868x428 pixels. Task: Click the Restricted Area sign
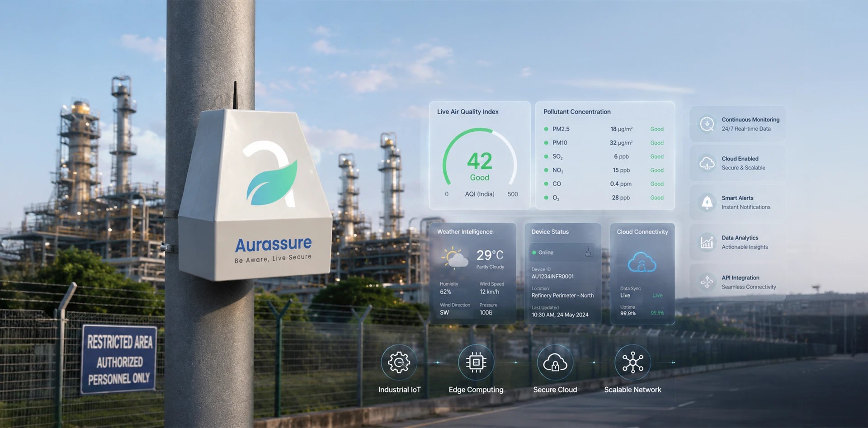(119, 360)
